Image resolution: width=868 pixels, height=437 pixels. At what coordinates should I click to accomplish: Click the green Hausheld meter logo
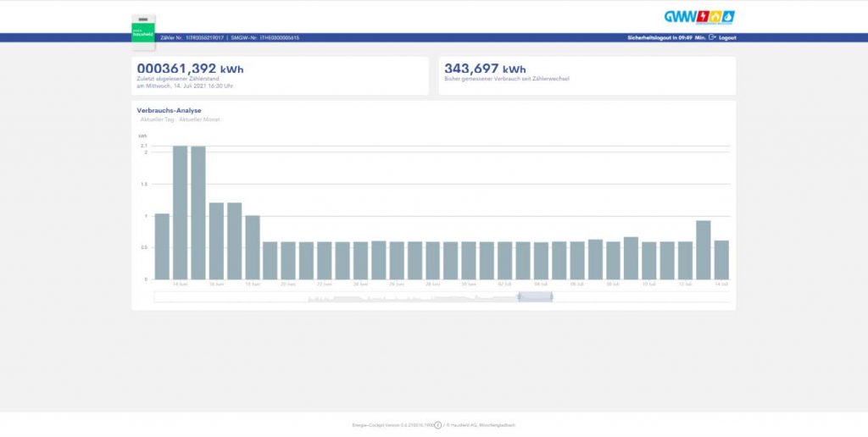coord(144,34)
